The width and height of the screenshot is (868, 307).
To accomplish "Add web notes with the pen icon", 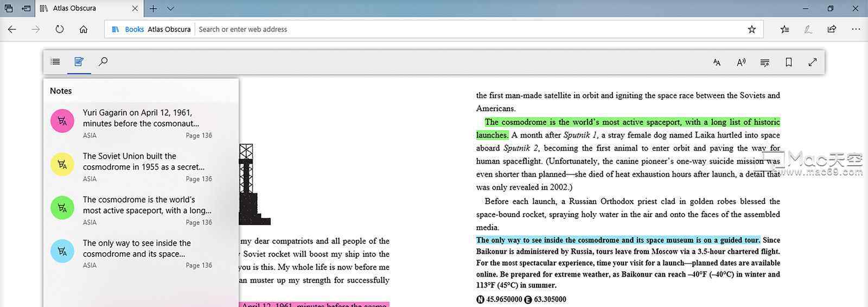I will (808, 29).
